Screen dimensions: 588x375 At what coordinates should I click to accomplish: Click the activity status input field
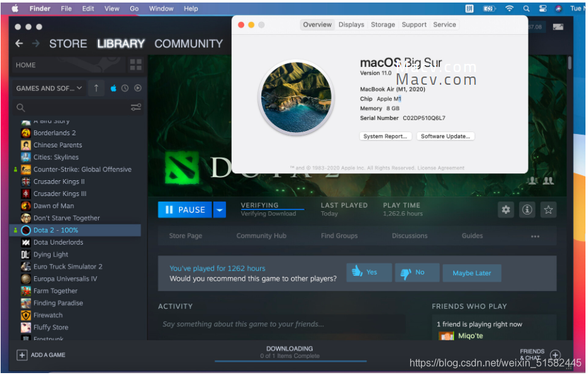[x=282, y=324]
